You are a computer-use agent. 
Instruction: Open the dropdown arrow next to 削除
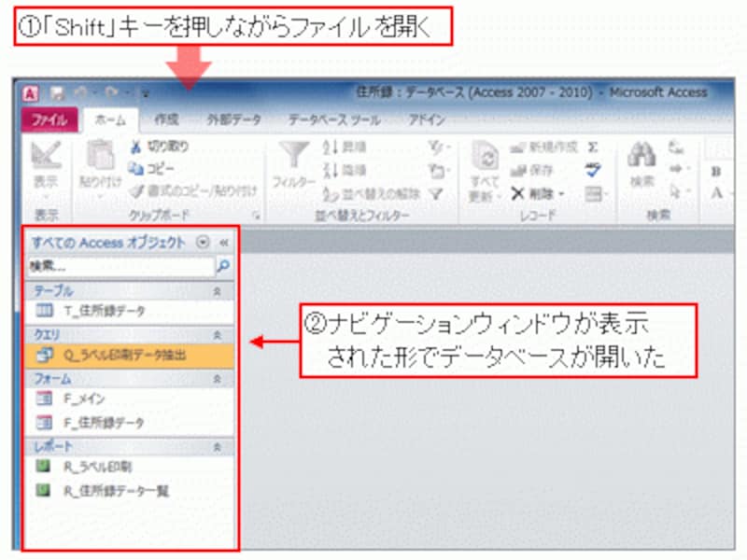(561, 194)
